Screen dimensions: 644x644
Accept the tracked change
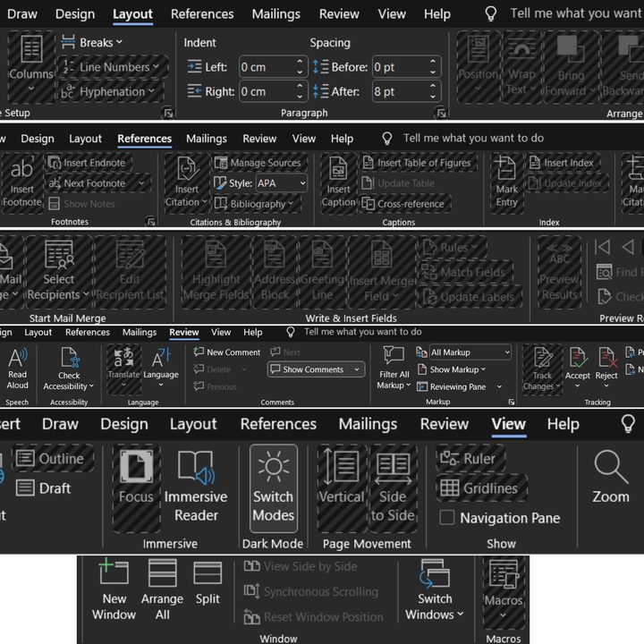click(577, 368)
